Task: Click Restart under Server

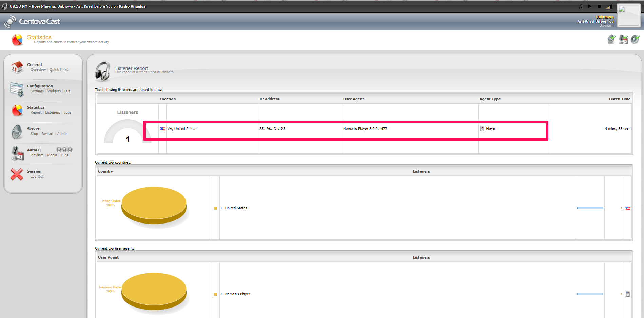Action: [x=47, y=134]
